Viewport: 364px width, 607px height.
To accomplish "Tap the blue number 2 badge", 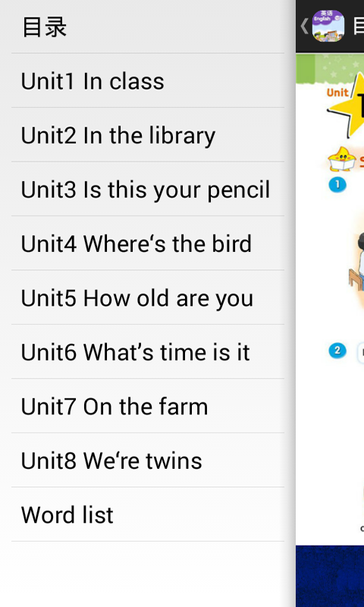I will pyautogui.click(x=337, y=351).
